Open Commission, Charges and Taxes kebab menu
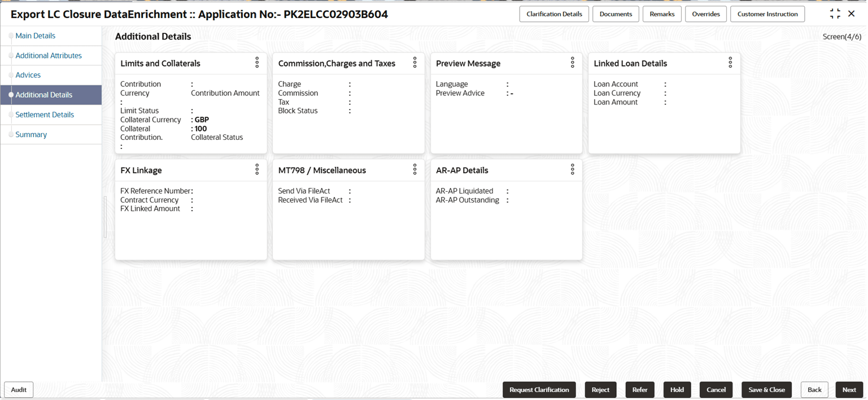Image resolution: width=868 pixels, height=400 pixels. pyautogui.click(x=415, y=63)
